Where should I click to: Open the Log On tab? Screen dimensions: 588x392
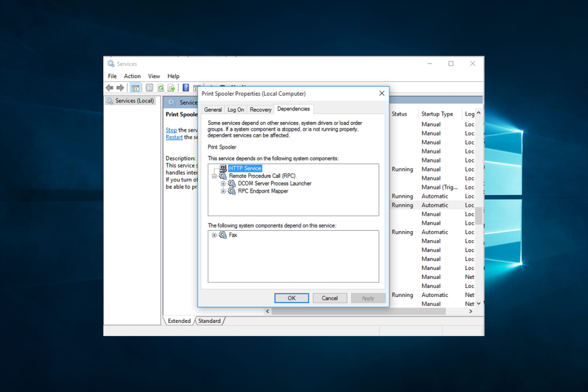tap(236, 110)
